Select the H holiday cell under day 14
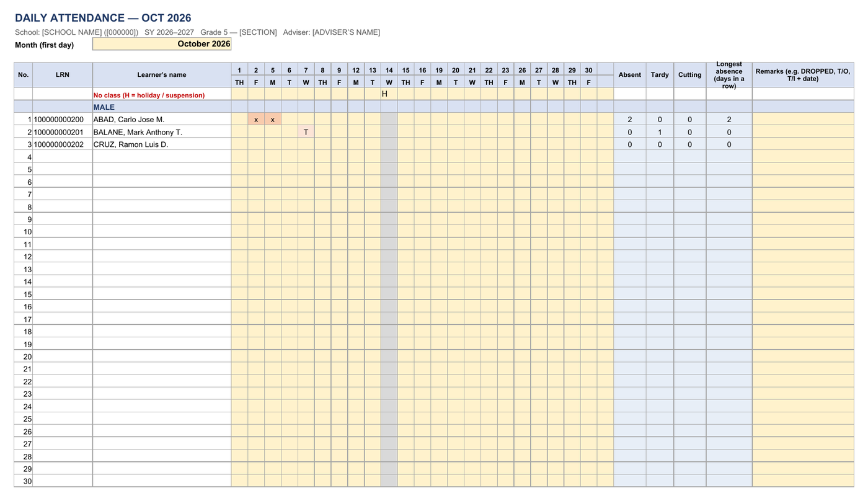This screenshot has height=501, width=868. click(389, 94)
